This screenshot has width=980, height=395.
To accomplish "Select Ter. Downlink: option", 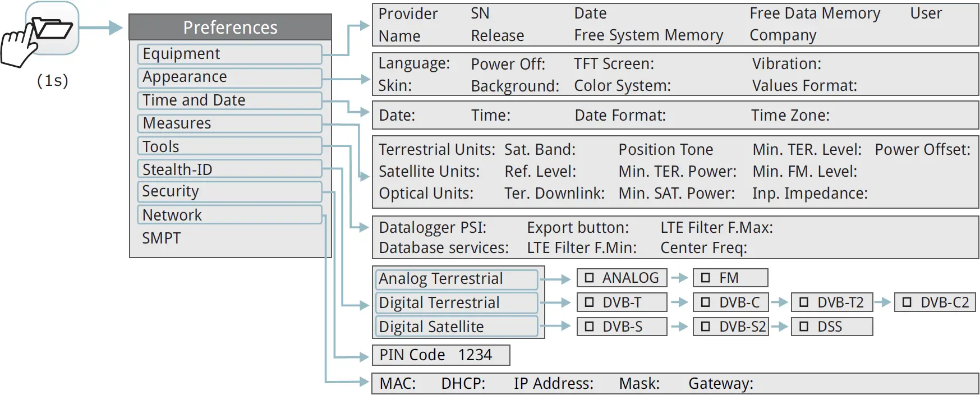I will pyautogui.click(x=555, y=194).
